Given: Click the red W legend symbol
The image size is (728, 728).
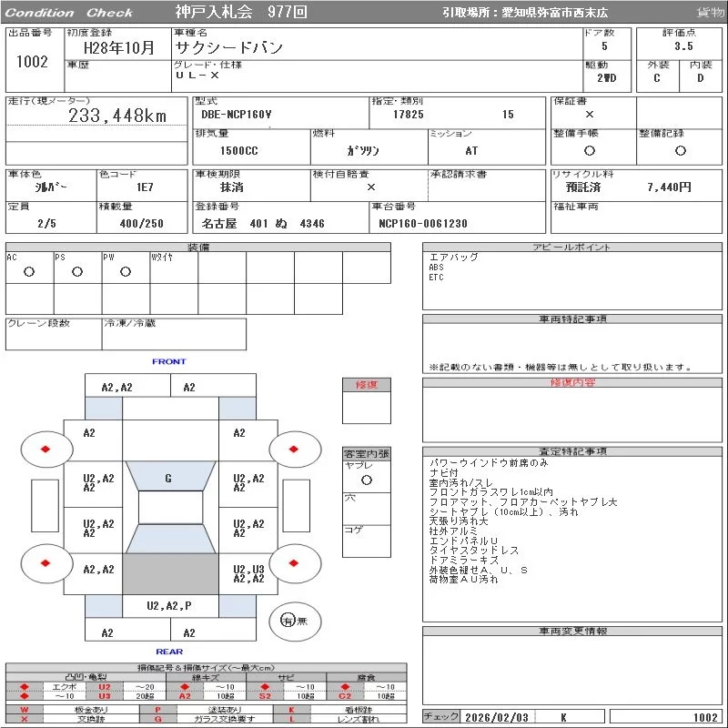Looking at the screenshot, I should [25, 709].
